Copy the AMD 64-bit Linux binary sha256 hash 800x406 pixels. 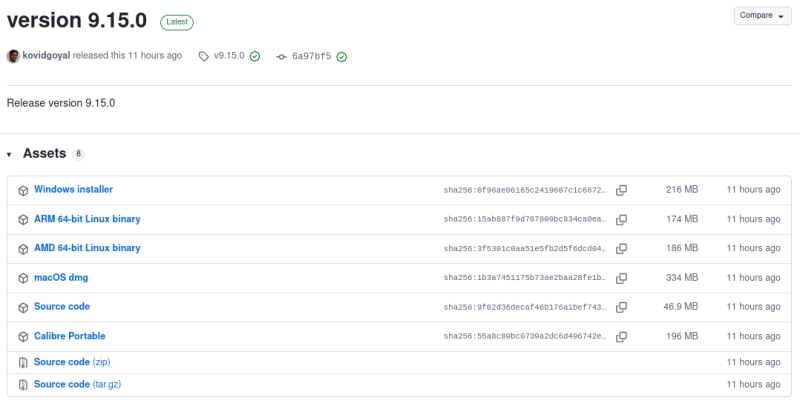pos(621,249)
